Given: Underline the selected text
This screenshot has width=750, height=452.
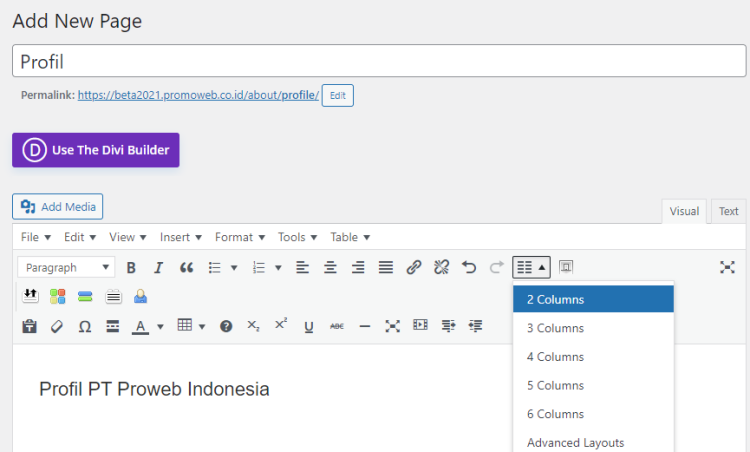Looking at the screenshot, I should point(309,327).
